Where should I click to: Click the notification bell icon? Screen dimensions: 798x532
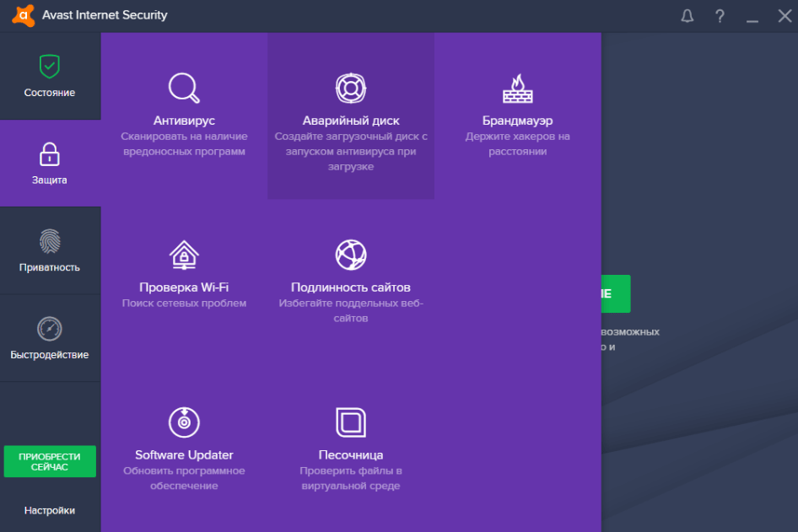point(687,16)
